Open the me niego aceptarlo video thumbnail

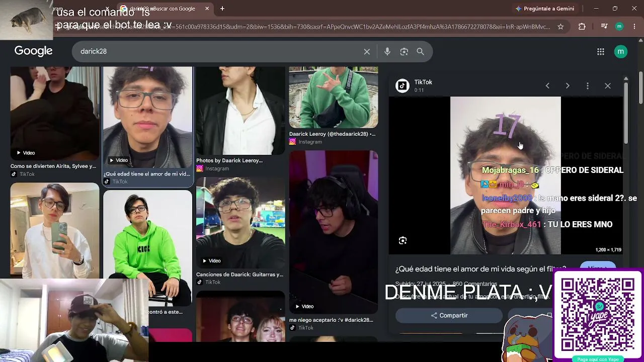333,232
